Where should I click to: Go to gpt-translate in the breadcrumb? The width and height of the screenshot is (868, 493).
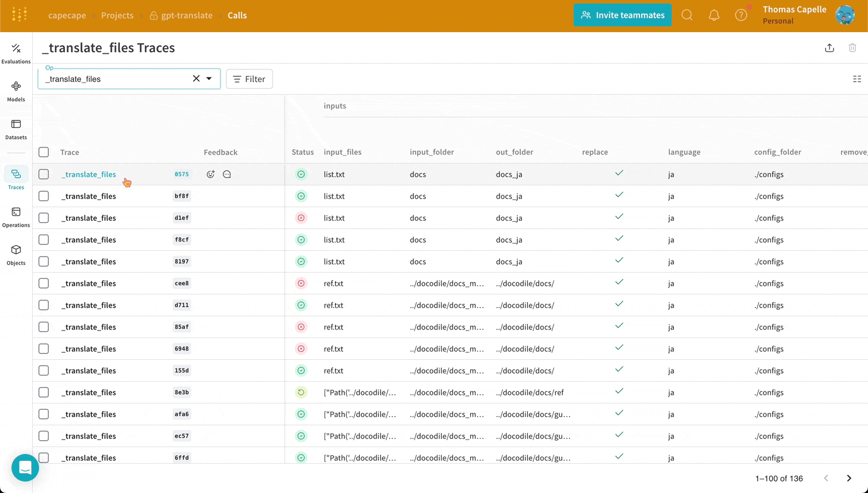(187, 15)
